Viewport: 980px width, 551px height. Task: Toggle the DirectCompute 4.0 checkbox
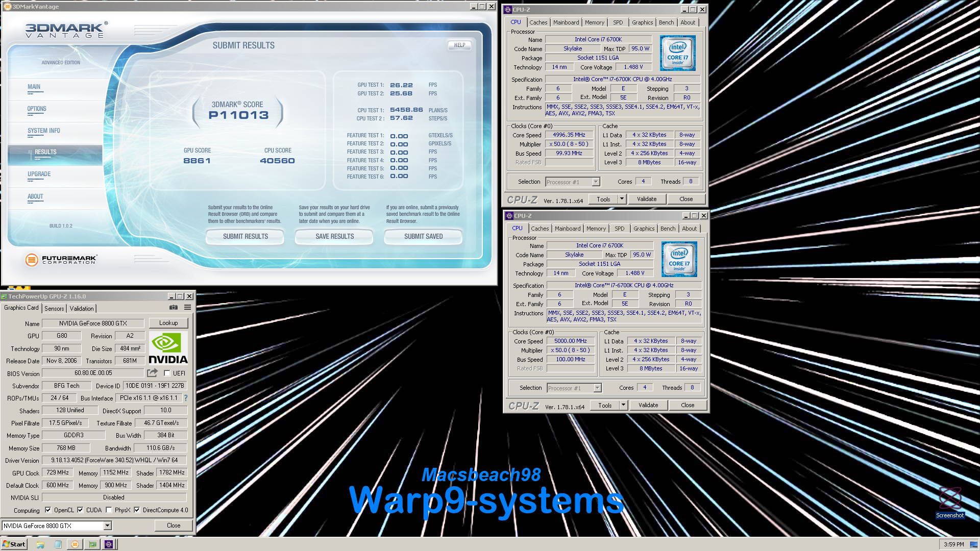(x=137, y=510)
